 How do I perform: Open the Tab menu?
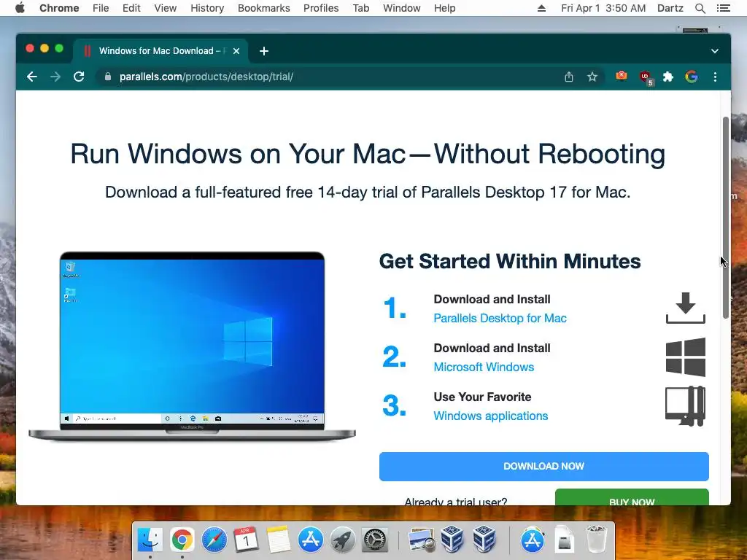[361, 8]
